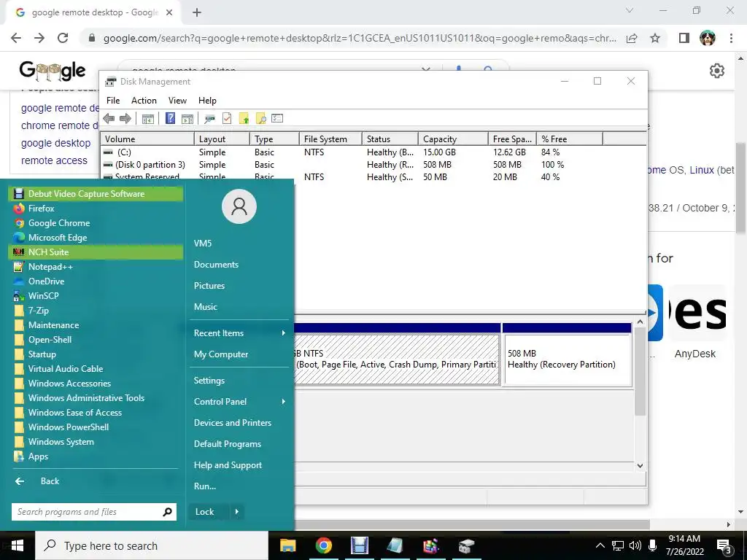The height and width of the screenshot is (560, 747).
Task: Open the arrow next to Lock button
Action: coord(237,512)
